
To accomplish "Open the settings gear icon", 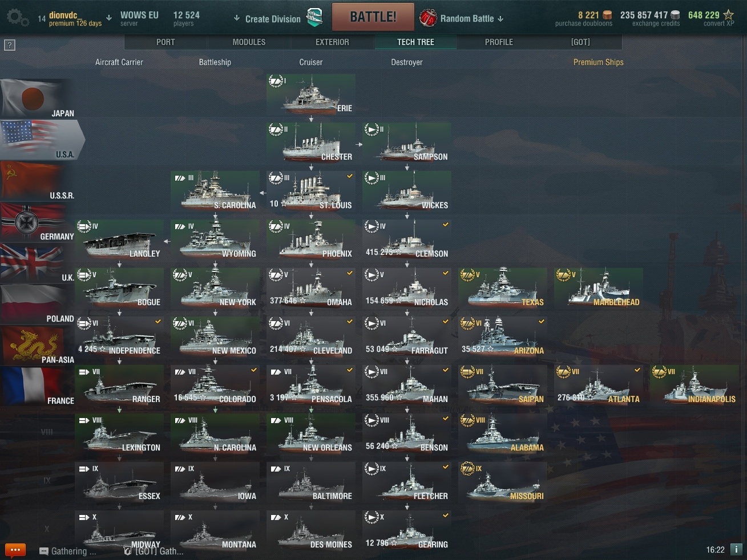I will coord(17,18).
